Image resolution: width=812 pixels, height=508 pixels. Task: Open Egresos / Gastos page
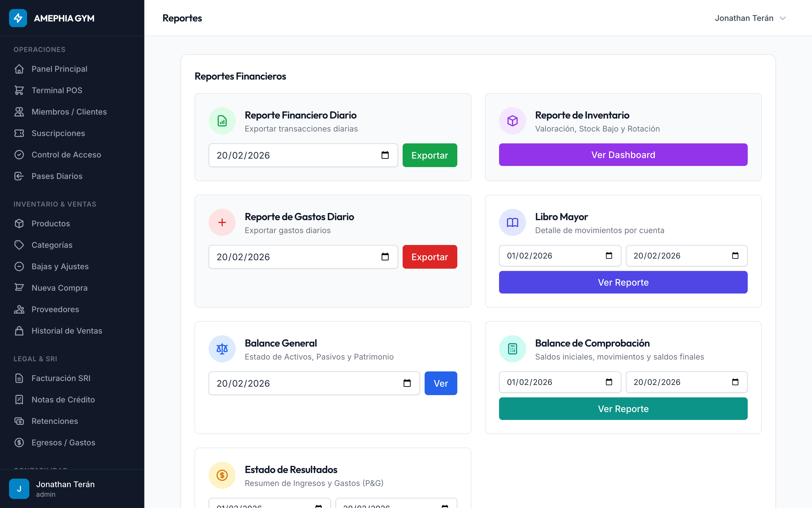(x=72, y=443)
